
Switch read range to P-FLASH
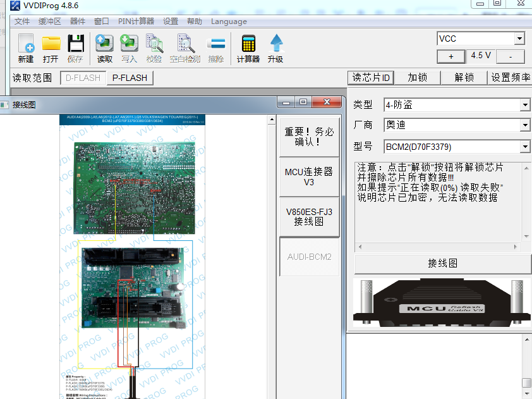[130, 78]
